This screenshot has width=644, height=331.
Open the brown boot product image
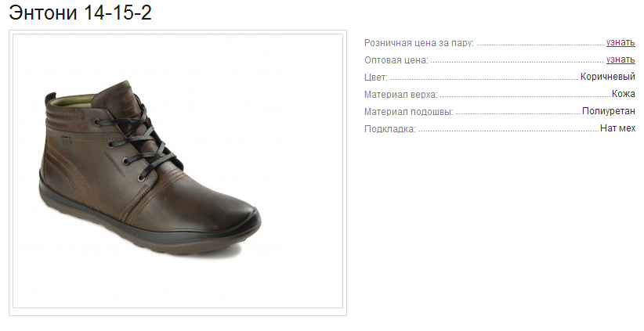point(178,171)
